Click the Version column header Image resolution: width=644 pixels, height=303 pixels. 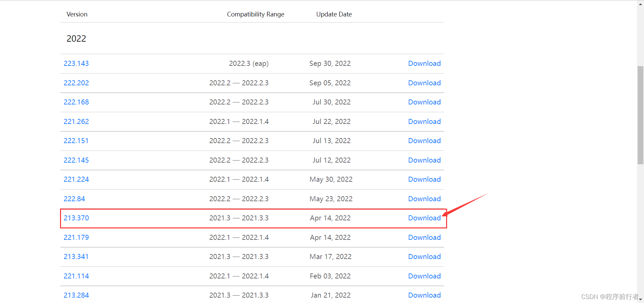[x=77, y=14]
